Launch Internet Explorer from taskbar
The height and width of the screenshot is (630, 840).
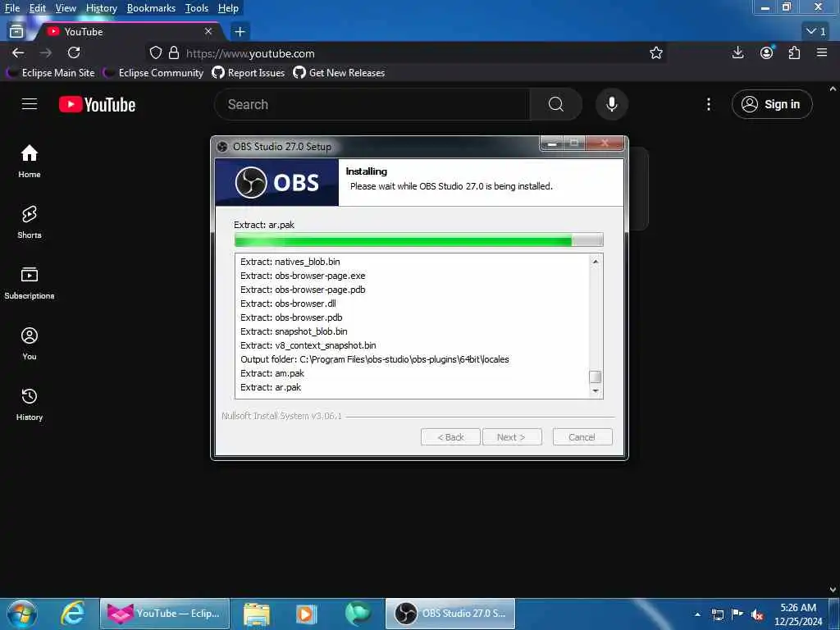tap(73, 614)
